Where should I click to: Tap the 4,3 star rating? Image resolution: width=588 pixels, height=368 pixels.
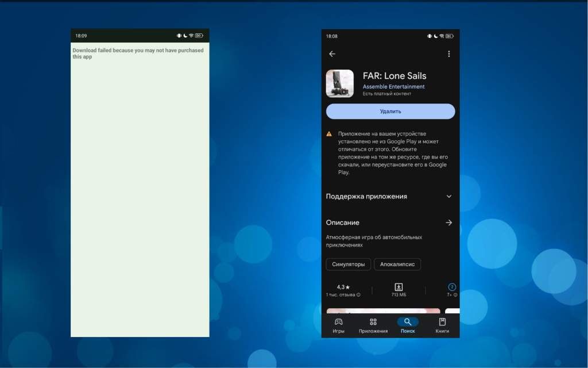(x=343, y=287)
